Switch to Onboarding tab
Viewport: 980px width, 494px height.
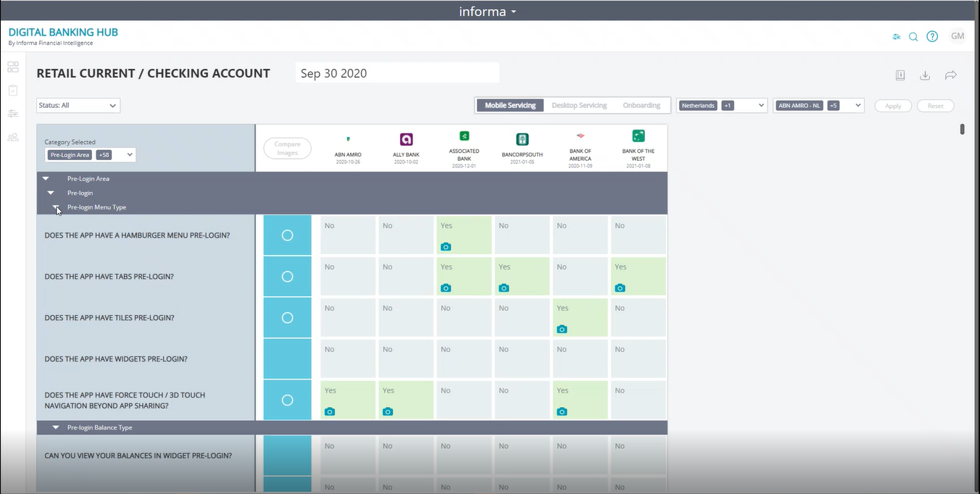click(x=641, y=106)
